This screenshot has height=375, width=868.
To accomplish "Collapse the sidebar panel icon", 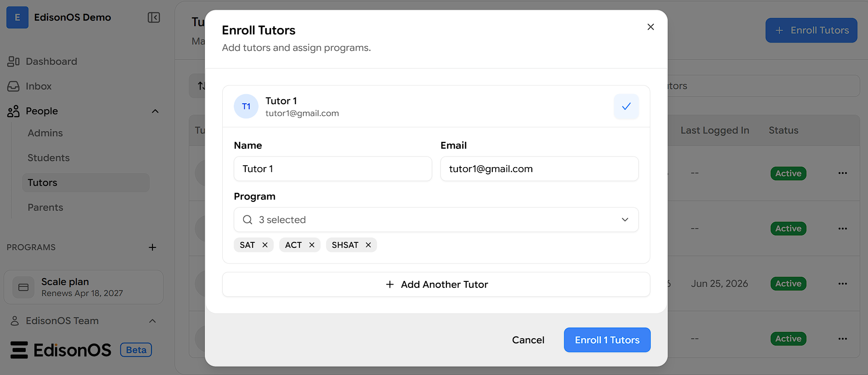I will coord(154,17).
